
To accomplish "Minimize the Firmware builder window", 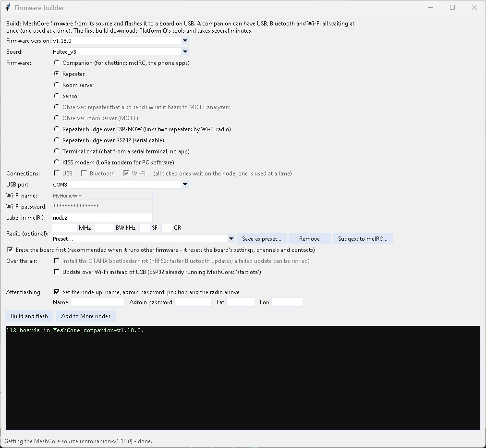I will click(430, 7).
